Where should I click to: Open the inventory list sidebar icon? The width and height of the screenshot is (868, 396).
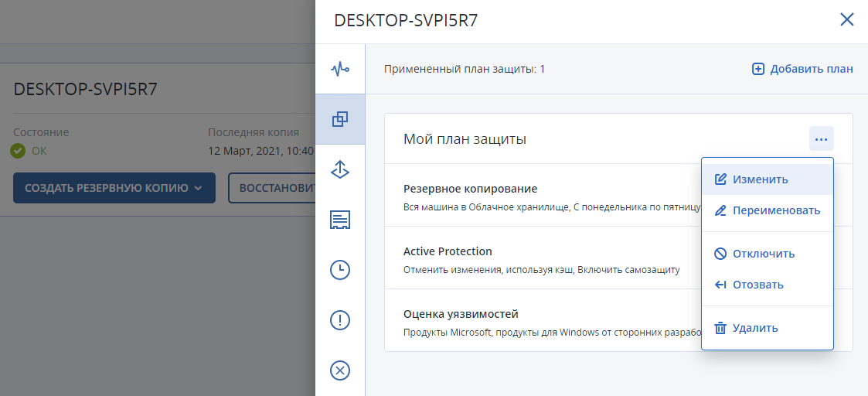click(340, 220)
